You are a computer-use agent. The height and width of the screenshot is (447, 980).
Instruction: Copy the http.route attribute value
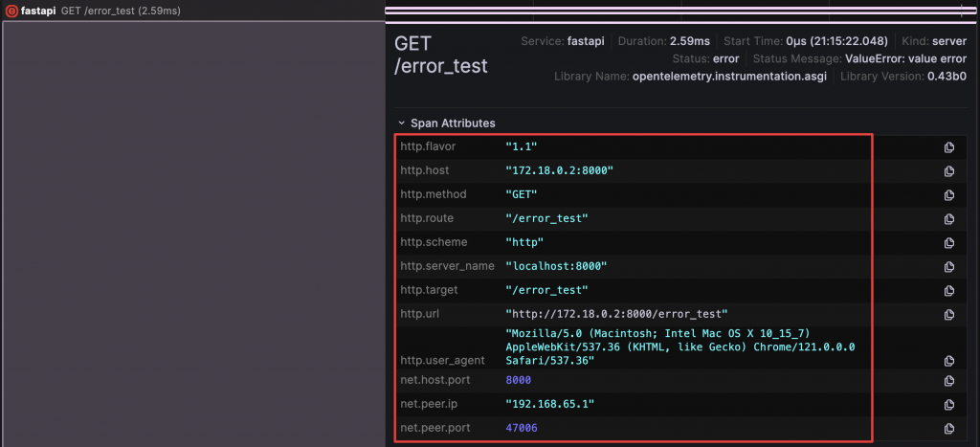pyautogui.click(x=949, y=219)
